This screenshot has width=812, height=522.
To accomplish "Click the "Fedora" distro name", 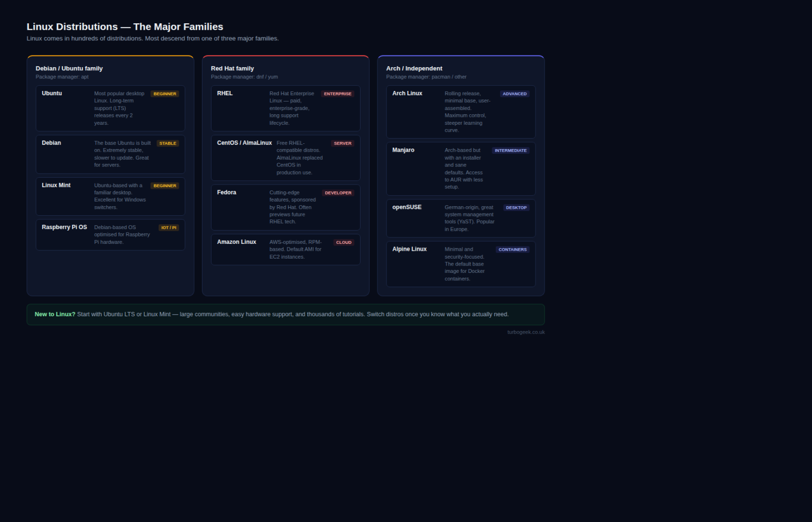I will (x=226, y=192).
